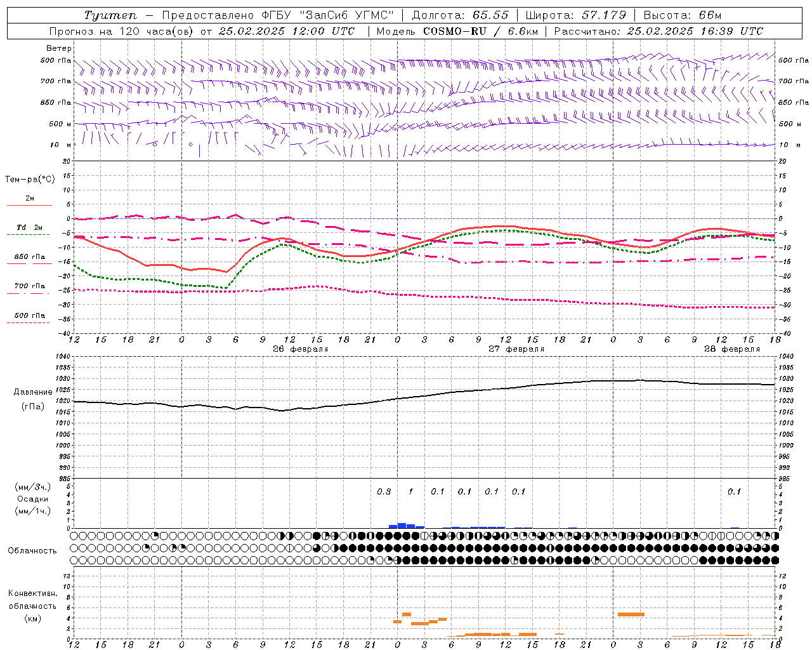Click the "(мм/3ч.)" precipitation unit label
Screen dimensions: 812x650
click(x=33, y=487)
